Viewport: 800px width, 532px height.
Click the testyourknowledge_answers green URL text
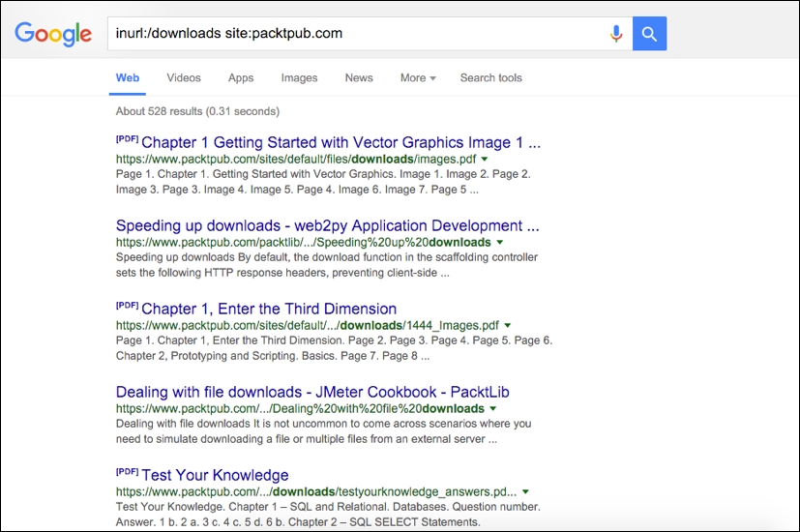pyautogui.click(x=316, y=491)
